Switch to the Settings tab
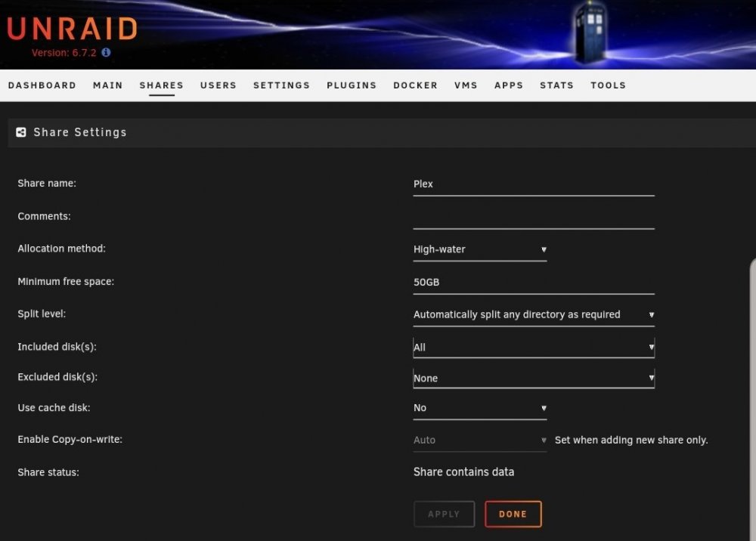 (x=281, y=85)
